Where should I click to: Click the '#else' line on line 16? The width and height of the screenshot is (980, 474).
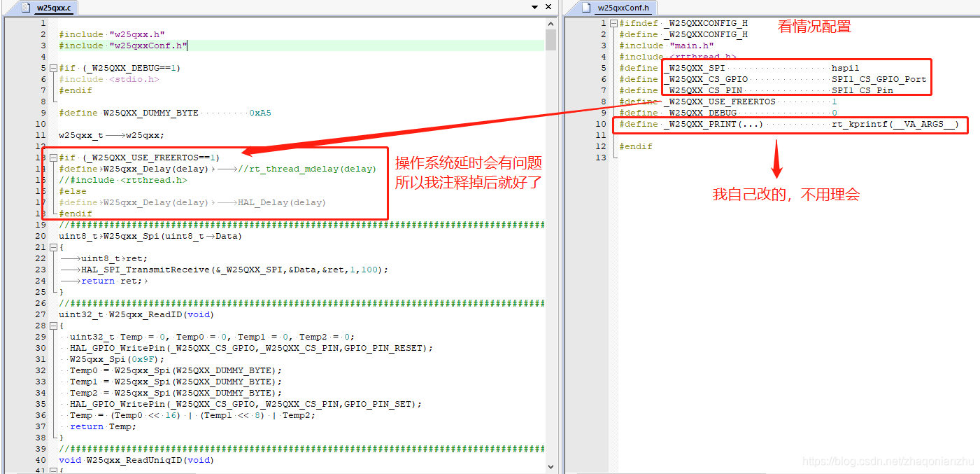point(73,191)
